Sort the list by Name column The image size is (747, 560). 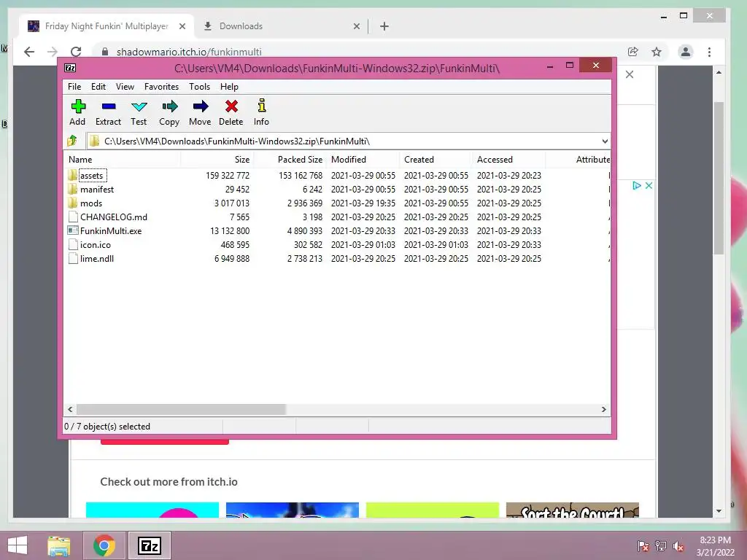[122, 160]
